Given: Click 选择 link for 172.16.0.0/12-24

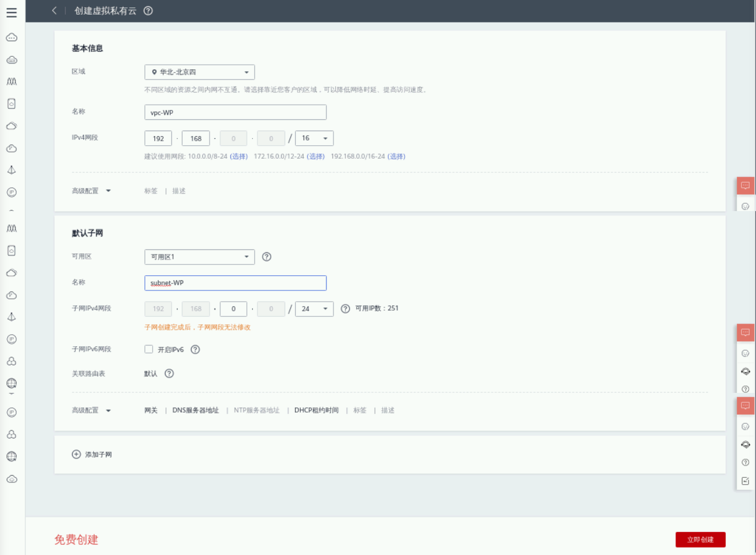Looking at the screenshot, I should [315, 156].
